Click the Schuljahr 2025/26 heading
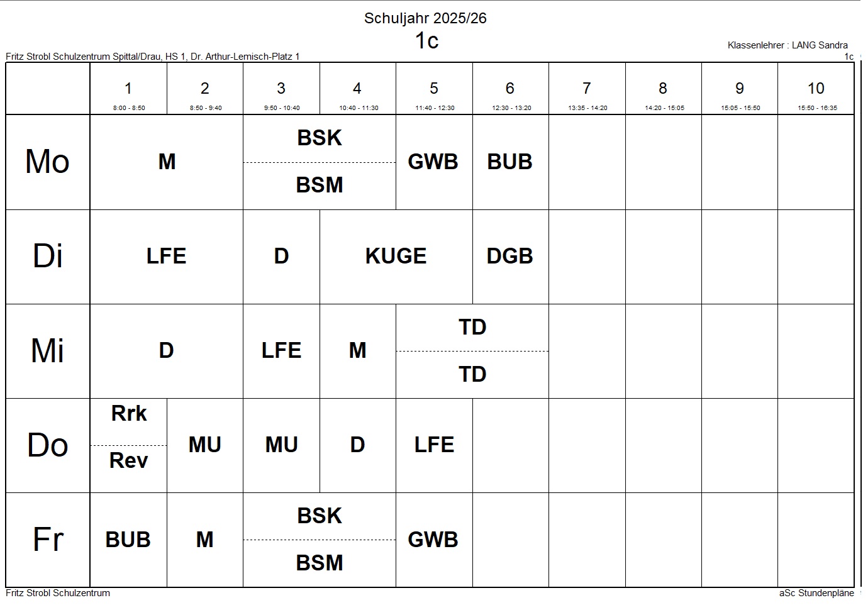This screenshot has width=868, height=610. click(x=425, y=18)
